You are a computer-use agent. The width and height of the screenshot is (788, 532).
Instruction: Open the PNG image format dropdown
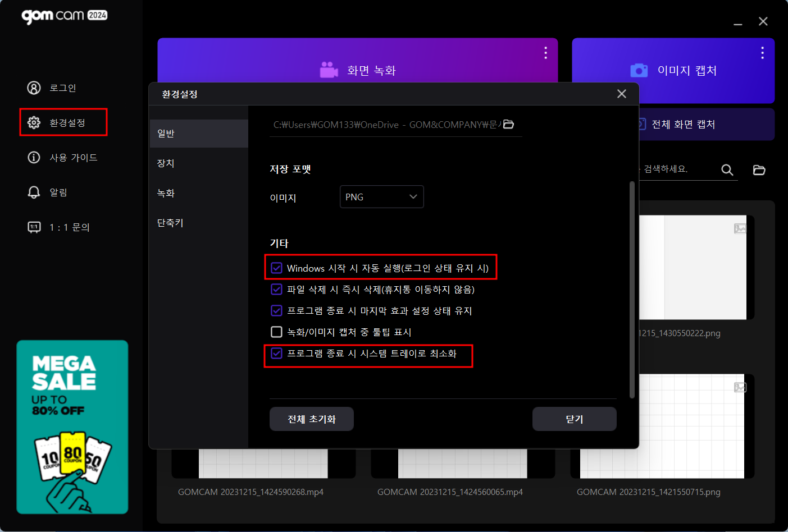pyautogui.click(x=381, y=197)
